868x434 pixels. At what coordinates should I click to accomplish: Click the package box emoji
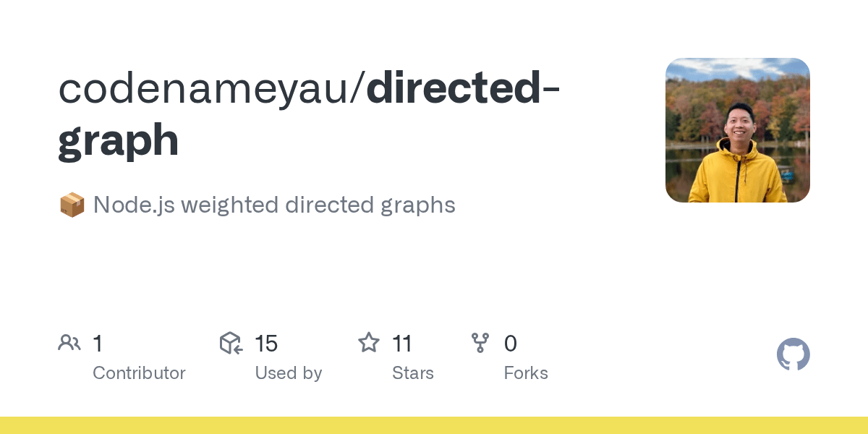point(72,205)
